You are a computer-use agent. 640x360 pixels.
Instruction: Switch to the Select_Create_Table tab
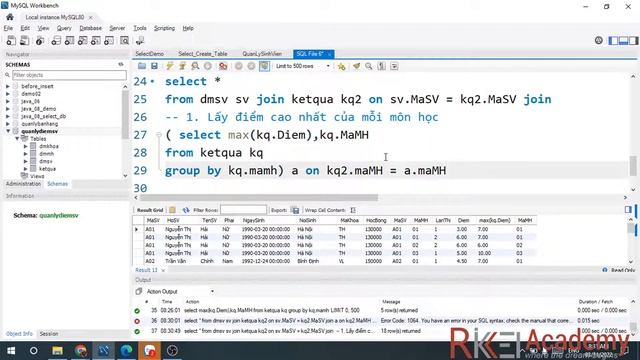(203, 54)
